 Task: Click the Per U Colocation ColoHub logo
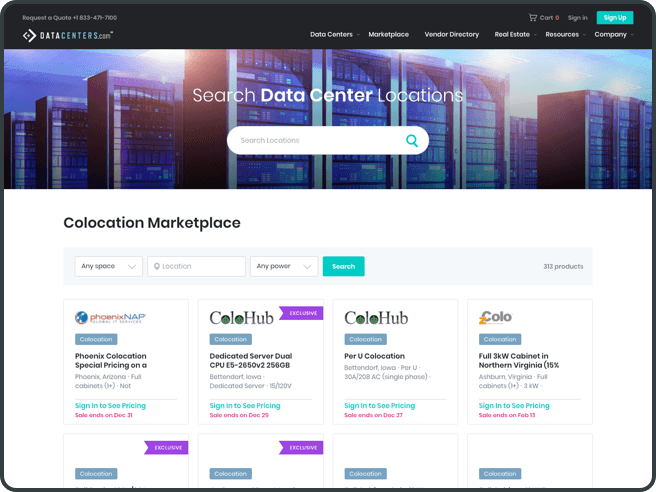pyautogui.click(x=376, y=318)
